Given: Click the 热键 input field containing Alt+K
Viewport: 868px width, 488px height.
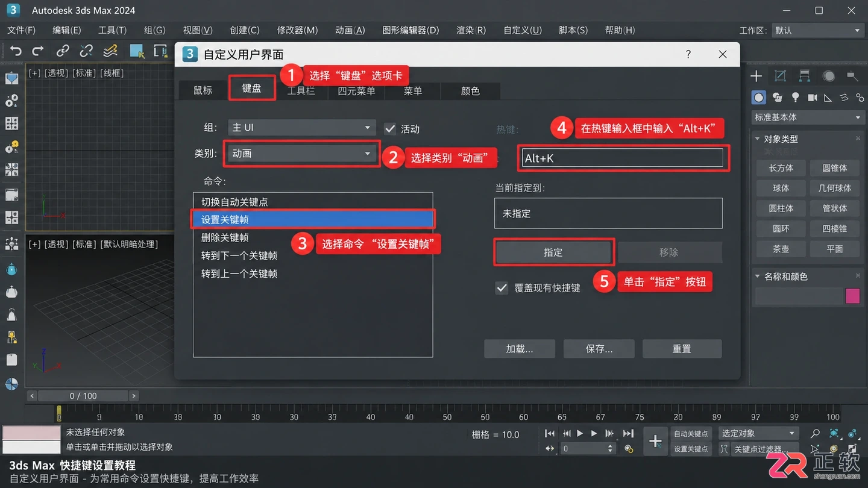Looking at the screenshot, I should point(623,158).
